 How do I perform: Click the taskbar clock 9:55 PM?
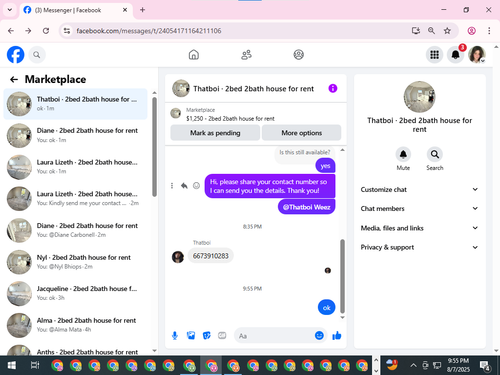458,365
